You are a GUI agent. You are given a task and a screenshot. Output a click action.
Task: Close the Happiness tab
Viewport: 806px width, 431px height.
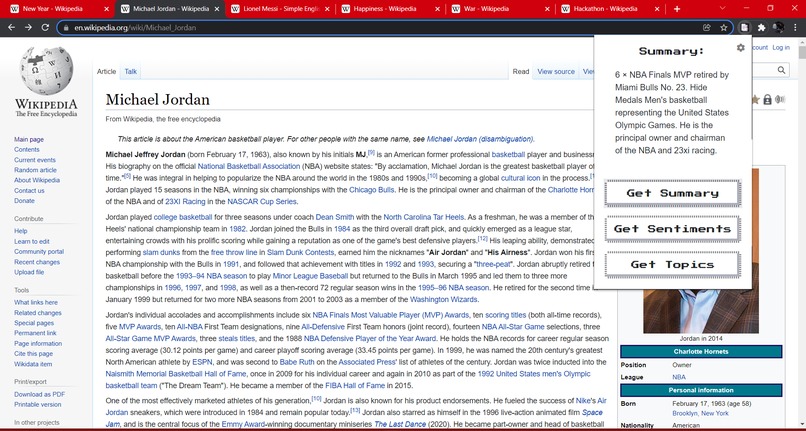tap(437, 9)
